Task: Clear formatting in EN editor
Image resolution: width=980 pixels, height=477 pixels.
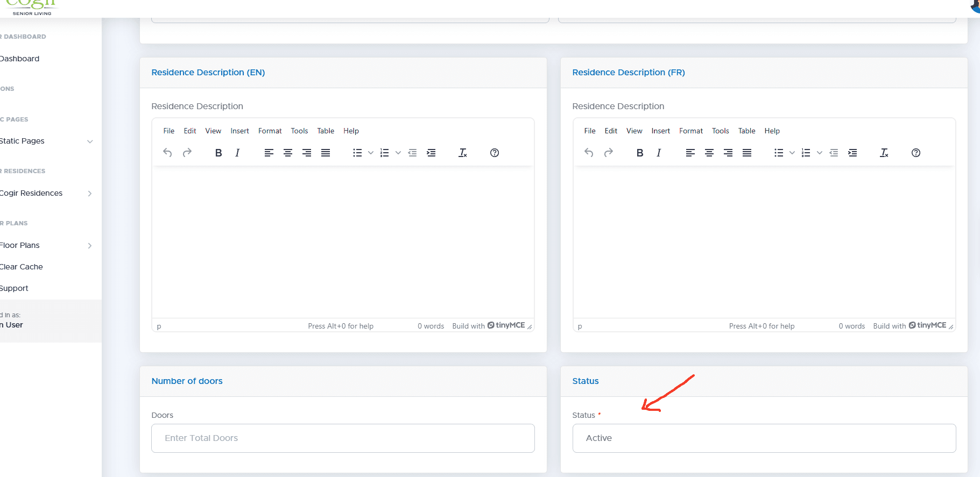Action: tap(463, 153)
